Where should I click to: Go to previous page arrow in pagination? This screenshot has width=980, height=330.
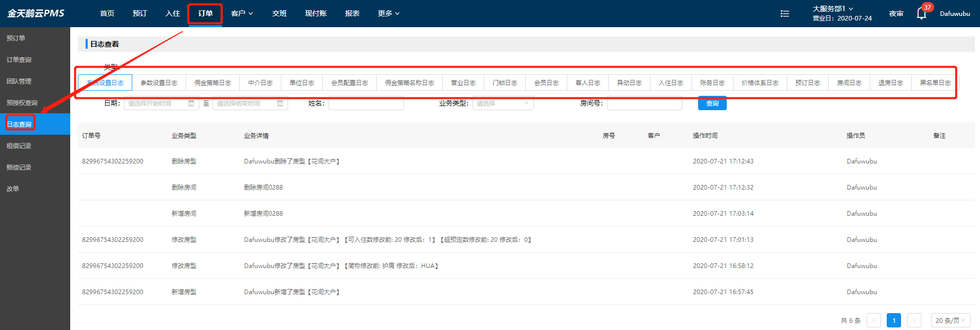(873, 320)
